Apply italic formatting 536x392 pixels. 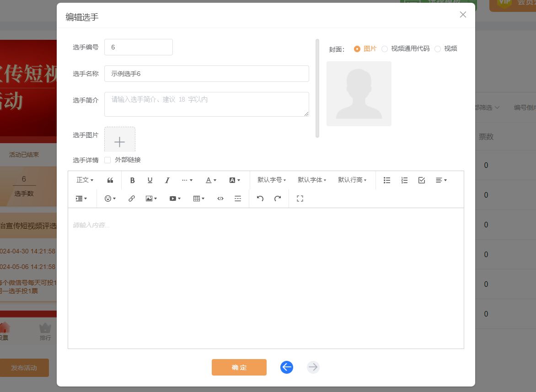click(x=167, y=180)
